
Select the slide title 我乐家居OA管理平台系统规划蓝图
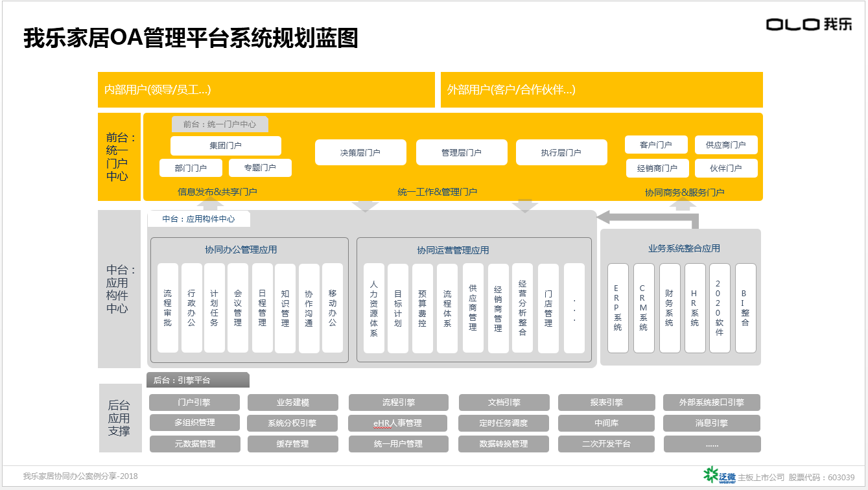tap(191, 38)
